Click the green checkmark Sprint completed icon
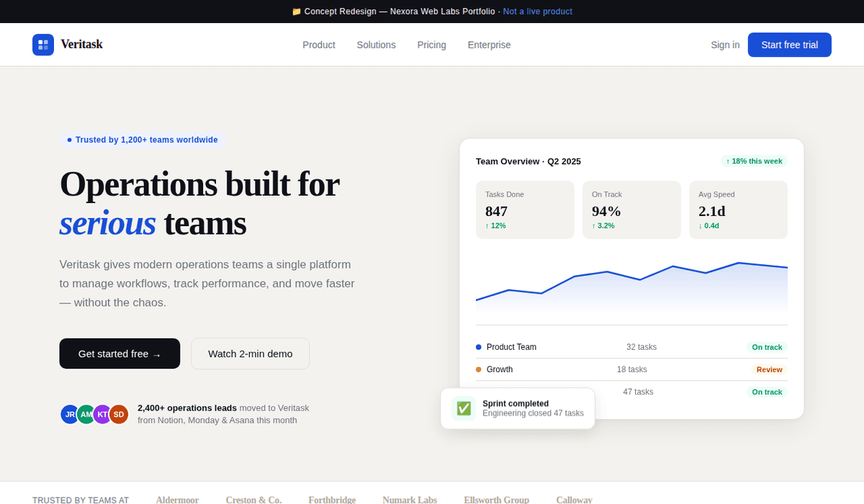The image size is (864, 504). pyautogui.click(x=464, y=408)
